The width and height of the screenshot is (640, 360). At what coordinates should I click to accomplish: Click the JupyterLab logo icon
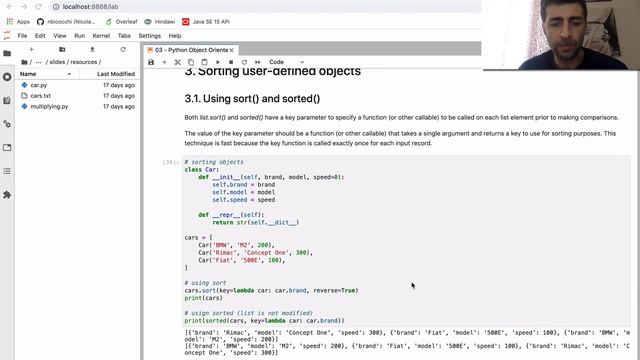click(x=7, y=36)
